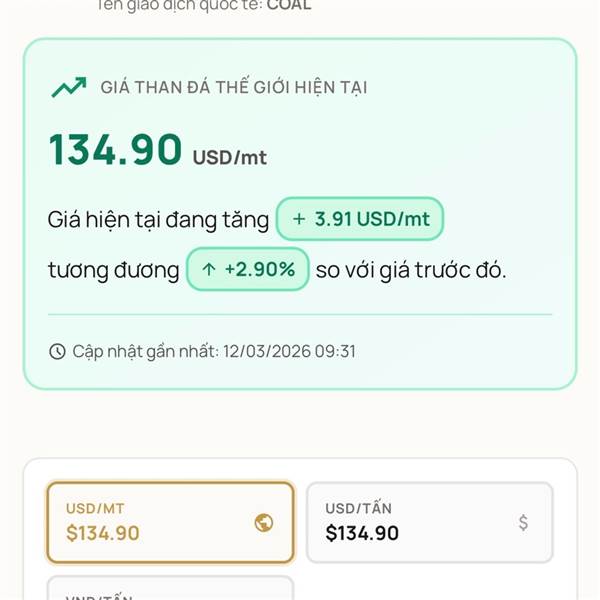Click the globe icon in USD/MT card
600x600 pixels.
[264, 522]
